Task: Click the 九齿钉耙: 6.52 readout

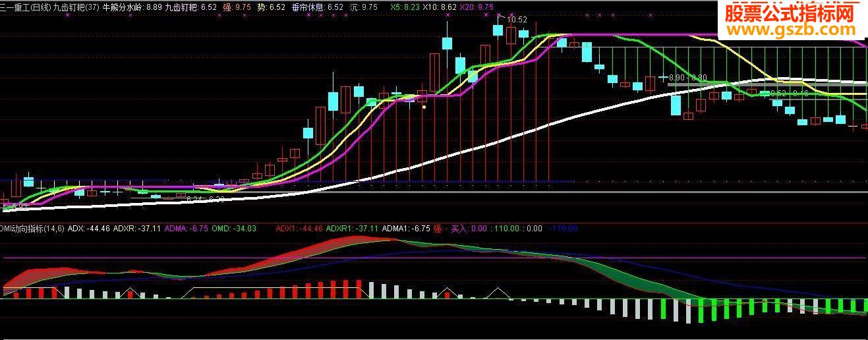Action: point(190,6)
